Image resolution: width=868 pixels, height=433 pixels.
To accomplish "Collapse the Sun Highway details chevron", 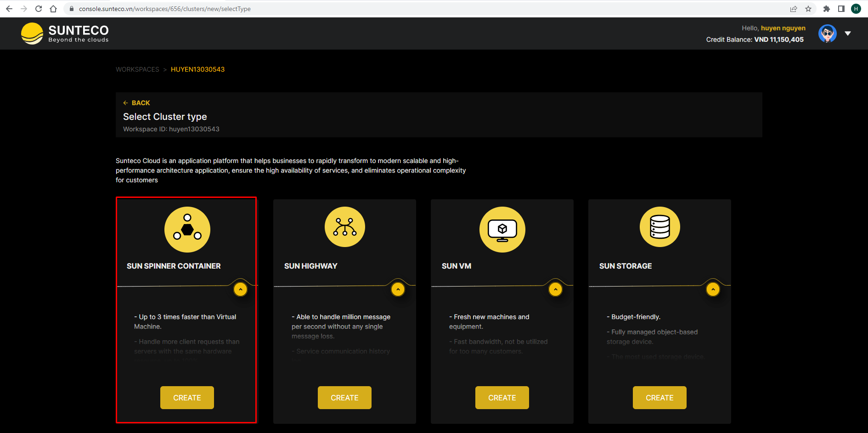I will [x=398, y=289].
